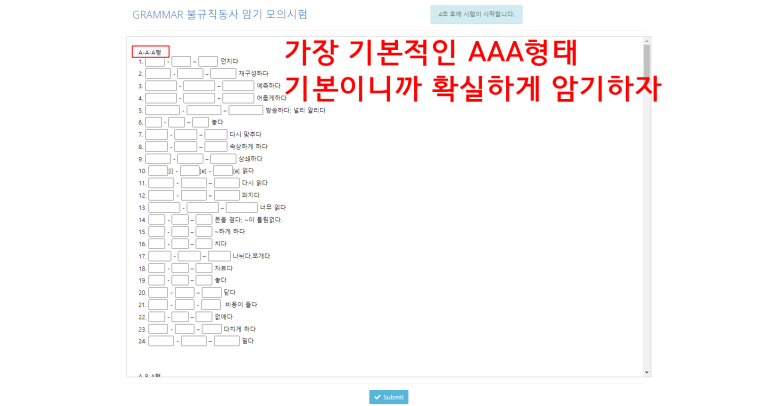The height and width of the screenshot is (406, 773).
Task: Focus first input box of row 5
Action: pyautogui.click(x=163, y=110)
